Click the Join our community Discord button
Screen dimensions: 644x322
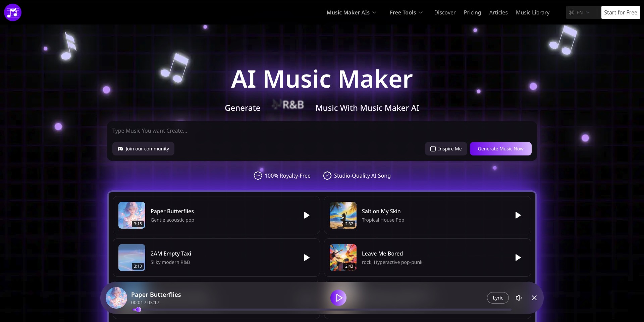143,149
